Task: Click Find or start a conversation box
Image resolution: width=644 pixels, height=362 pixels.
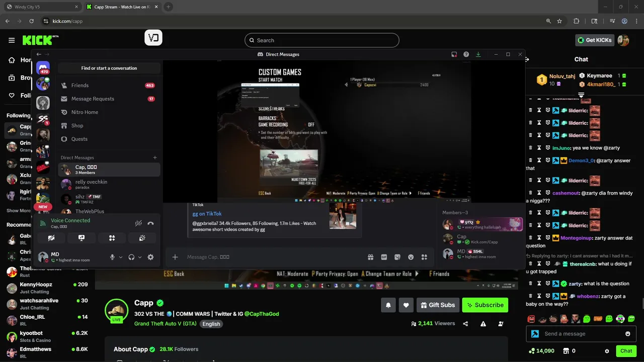Action: [109, 68]
